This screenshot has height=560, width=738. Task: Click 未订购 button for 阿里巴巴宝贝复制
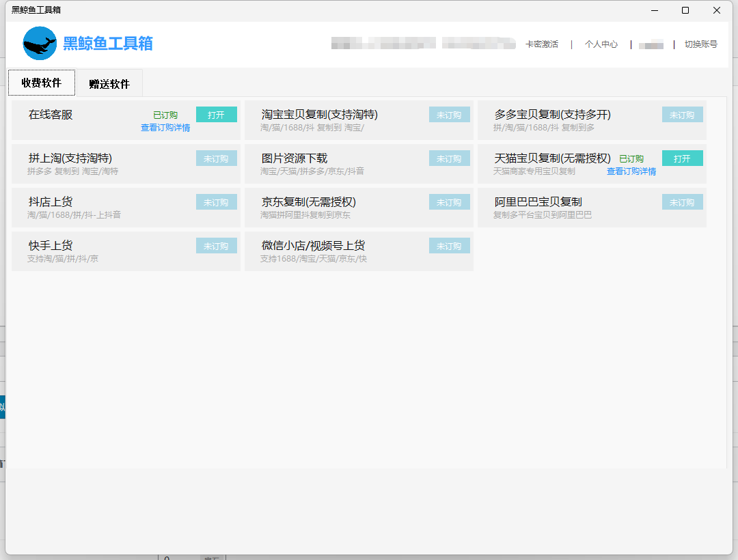coord(682,202)
